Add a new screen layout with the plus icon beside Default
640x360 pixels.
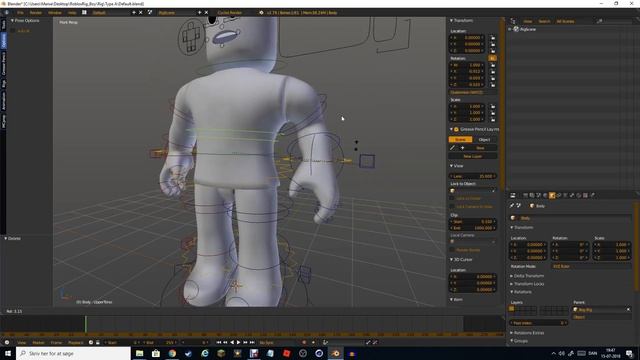point(134,13)
